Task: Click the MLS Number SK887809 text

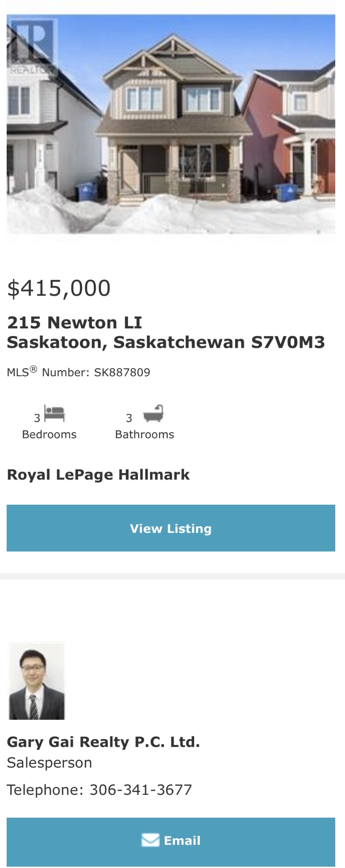Action: pyautogui.click(x=79, y=372)
